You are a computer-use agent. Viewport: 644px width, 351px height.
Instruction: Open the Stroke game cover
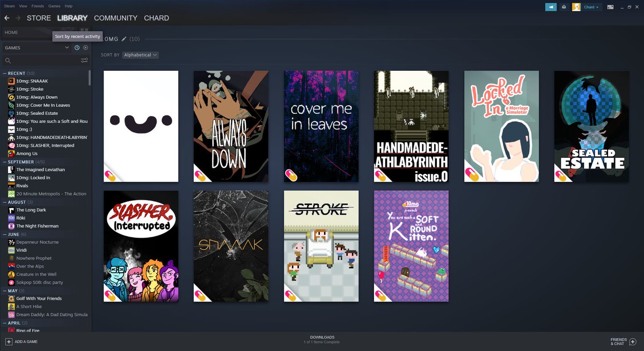point(321,246)
